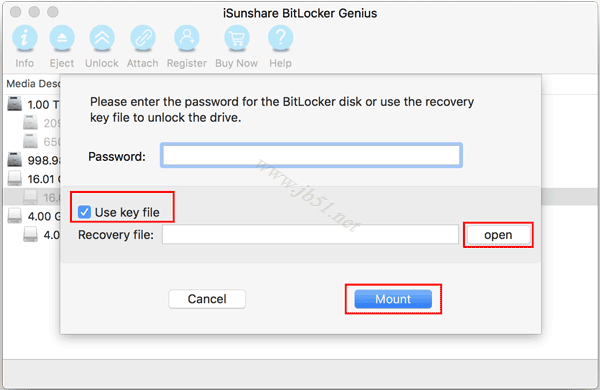Select the 4.0 partition under 4.00 G

(x=41, y=235)
